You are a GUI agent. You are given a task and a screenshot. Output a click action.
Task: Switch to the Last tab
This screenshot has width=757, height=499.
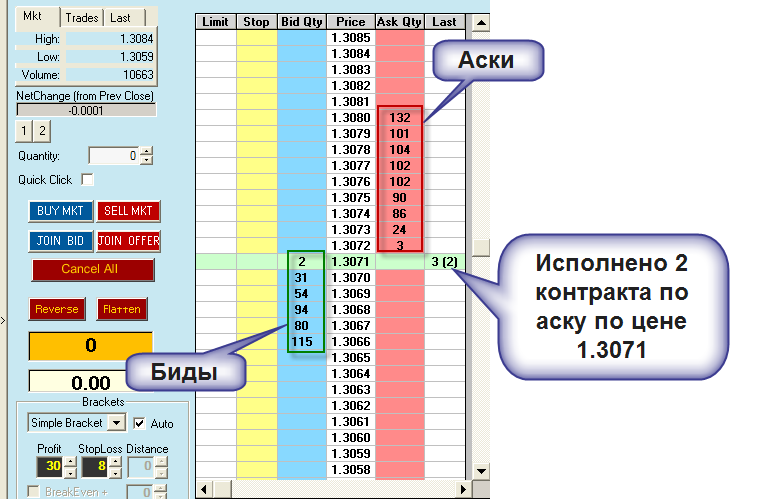[x=123, y=18]
